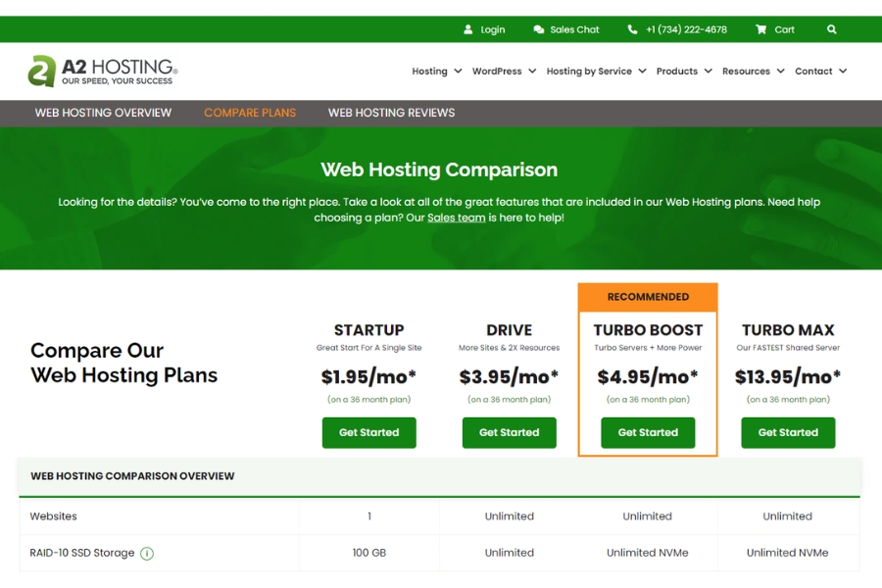Click the A2 Hosting logo

tap(103, 72)
